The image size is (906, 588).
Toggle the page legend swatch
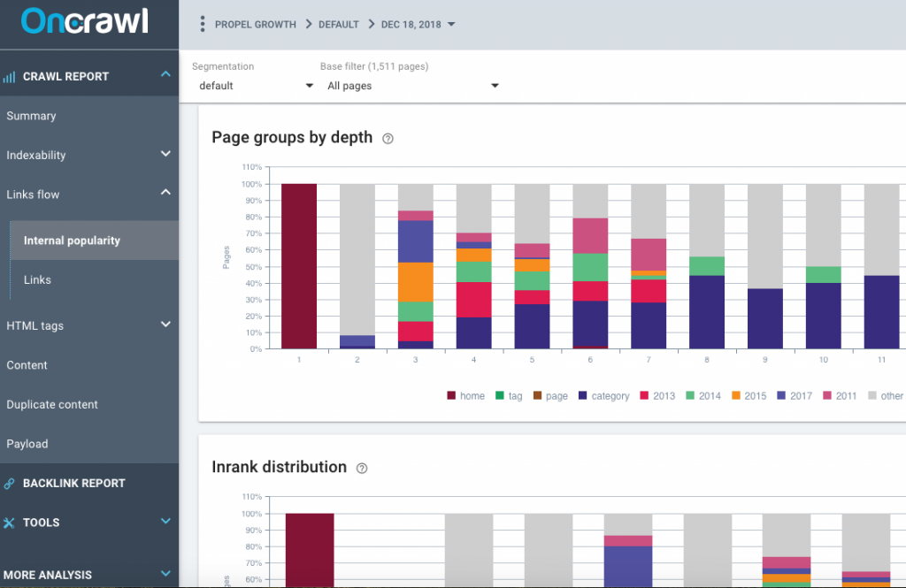coord(537,395)
